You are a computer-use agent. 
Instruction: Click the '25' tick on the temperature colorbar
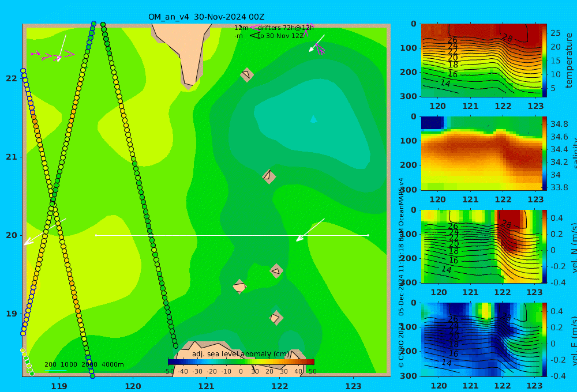pos(555,33)
